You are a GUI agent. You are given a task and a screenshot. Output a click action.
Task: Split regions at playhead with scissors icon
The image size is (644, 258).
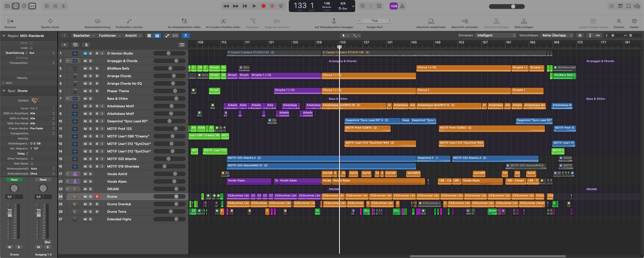tap(184, 21)
